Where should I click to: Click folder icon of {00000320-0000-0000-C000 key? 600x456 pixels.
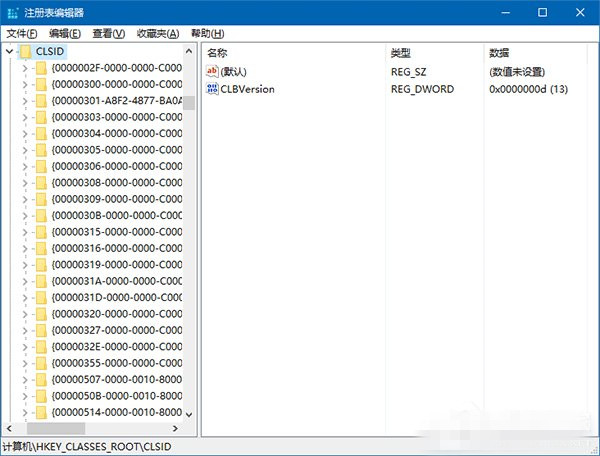pyautogui.click(x=41, y=314)
